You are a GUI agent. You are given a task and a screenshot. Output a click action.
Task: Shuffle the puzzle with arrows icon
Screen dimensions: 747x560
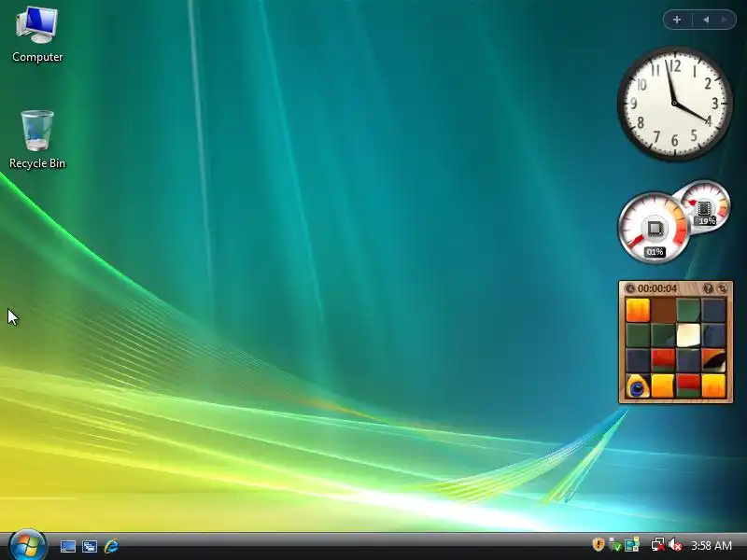[x=722, y=288]
